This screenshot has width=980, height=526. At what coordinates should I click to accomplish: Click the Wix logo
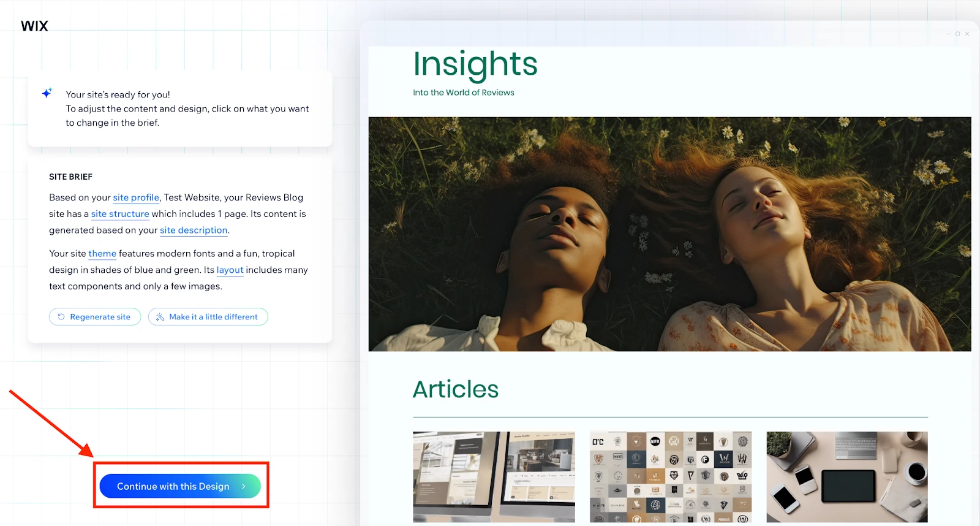pos(34,26)
